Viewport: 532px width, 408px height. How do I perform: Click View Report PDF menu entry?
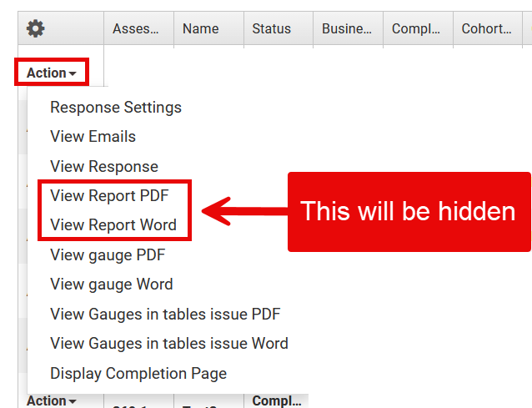109,196
